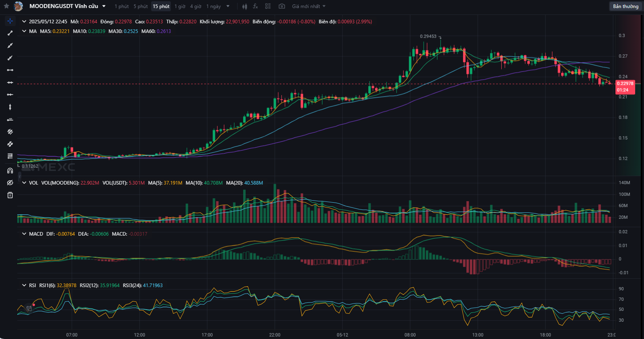
Task: Click the Bản thường version button
Action: point(626,6)
